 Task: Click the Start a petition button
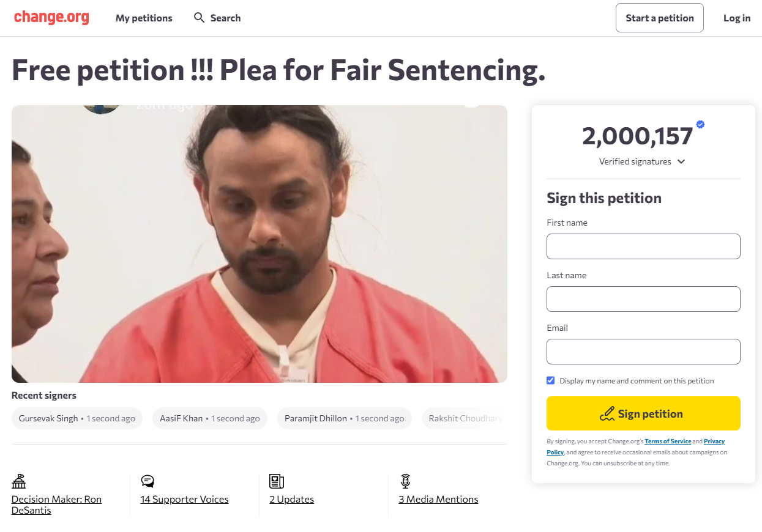(x=660, y=18)
